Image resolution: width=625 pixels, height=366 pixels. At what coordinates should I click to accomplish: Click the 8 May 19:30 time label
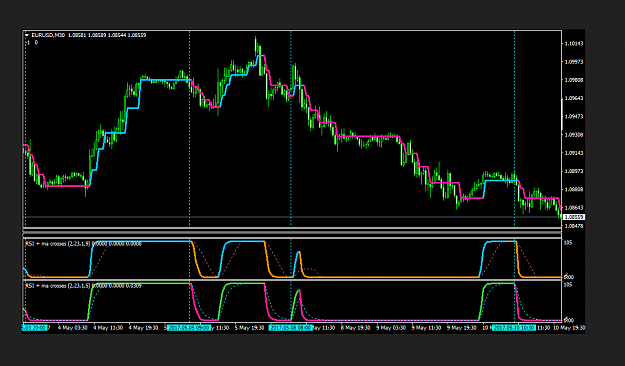[x=355, y=328]
